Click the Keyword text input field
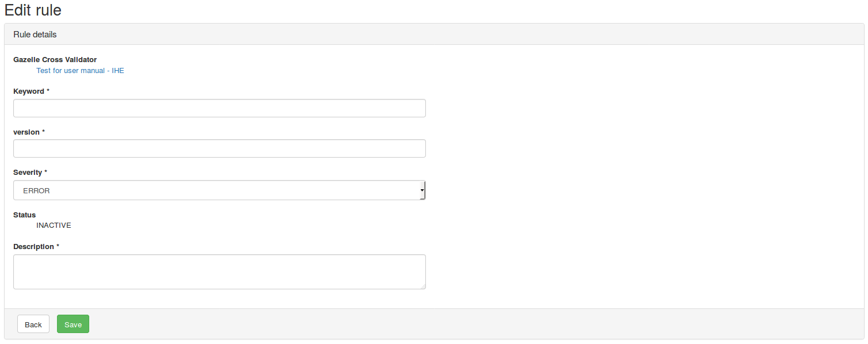This screenshot has width=868, height=344. pyautogui.click(x=219, y=108)
